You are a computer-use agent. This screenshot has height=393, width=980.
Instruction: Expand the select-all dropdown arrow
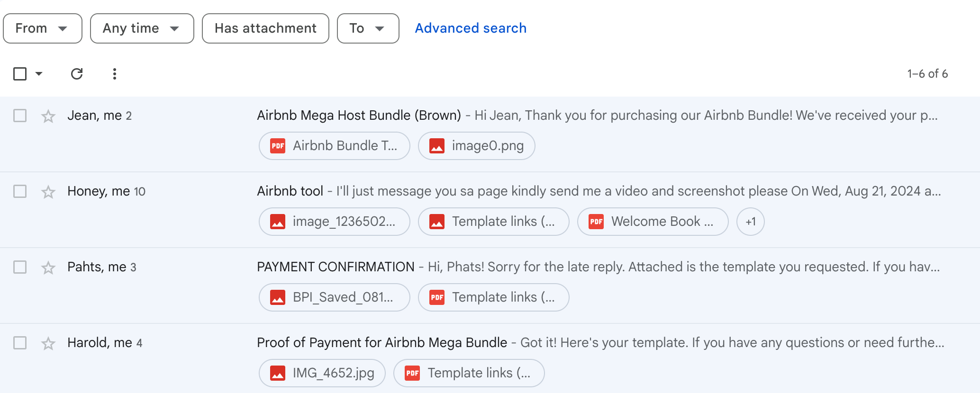click(39, 74)
